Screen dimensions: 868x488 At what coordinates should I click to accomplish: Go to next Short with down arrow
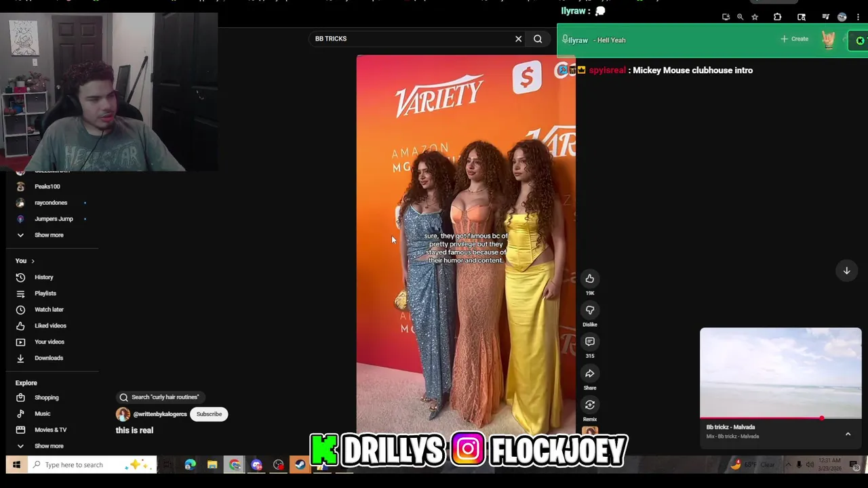(846, 270)
